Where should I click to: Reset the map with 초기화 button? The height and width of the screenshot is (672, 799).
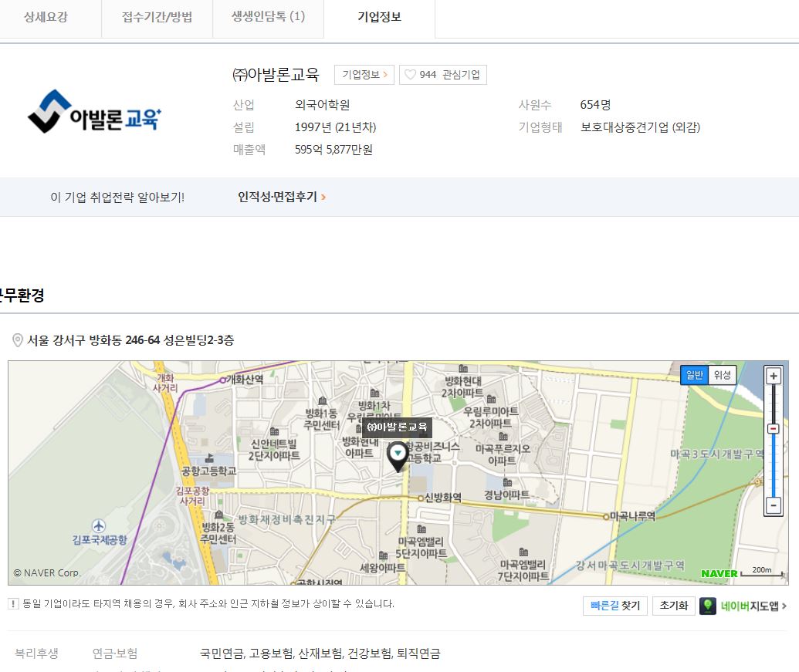point(674,606)
